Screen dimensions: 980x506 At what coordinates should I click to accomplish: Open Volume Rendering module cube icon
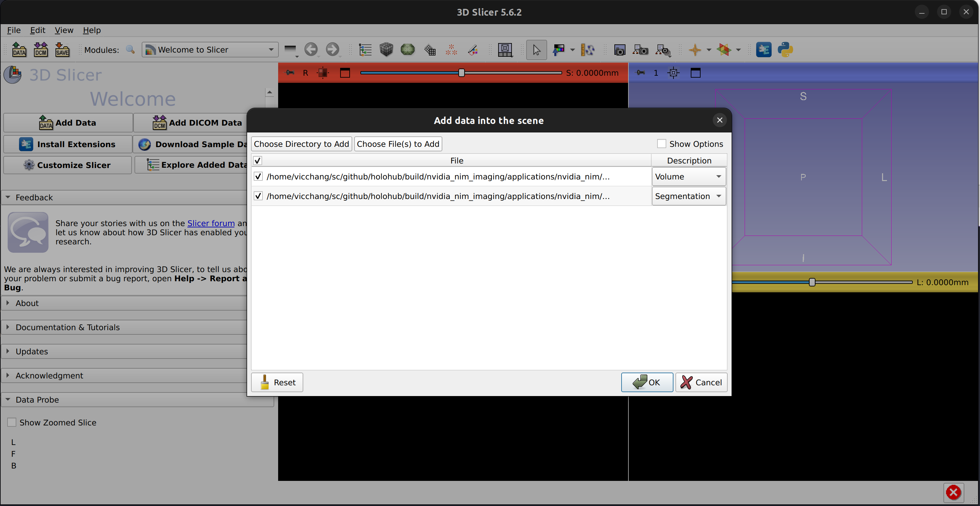(386, 50)
